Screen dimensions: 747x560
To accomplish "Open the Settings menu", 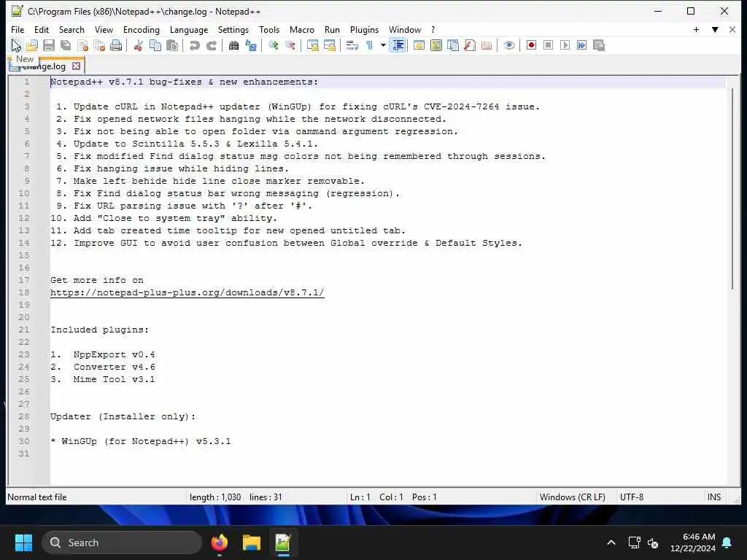I will (x=233, y=29).
